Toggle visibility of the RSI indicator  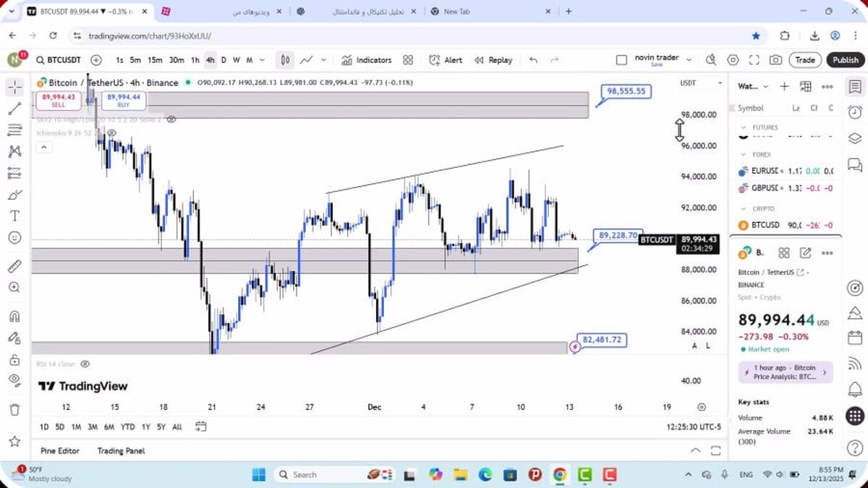(x=85, y=364)
